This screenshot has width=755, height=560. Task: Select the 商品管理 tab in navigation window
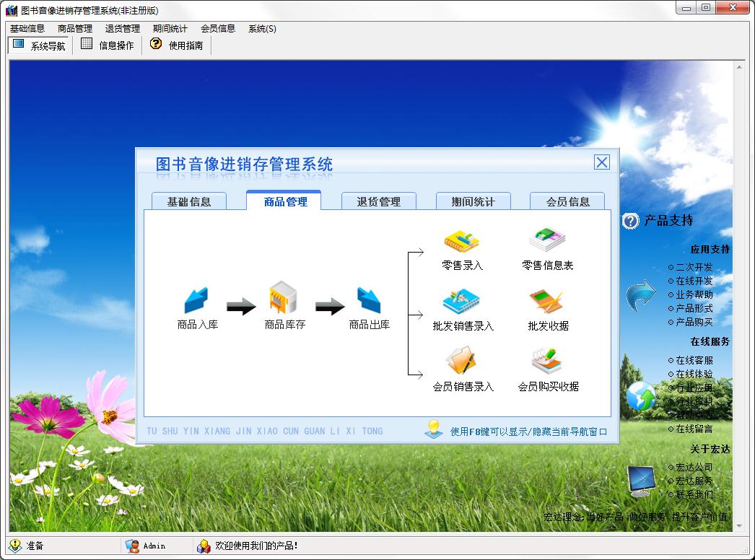point(284,201)
